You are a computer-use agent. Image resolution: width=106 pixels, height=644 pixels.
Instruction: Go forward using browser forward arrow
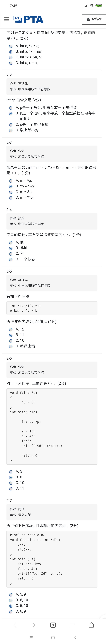34,625
